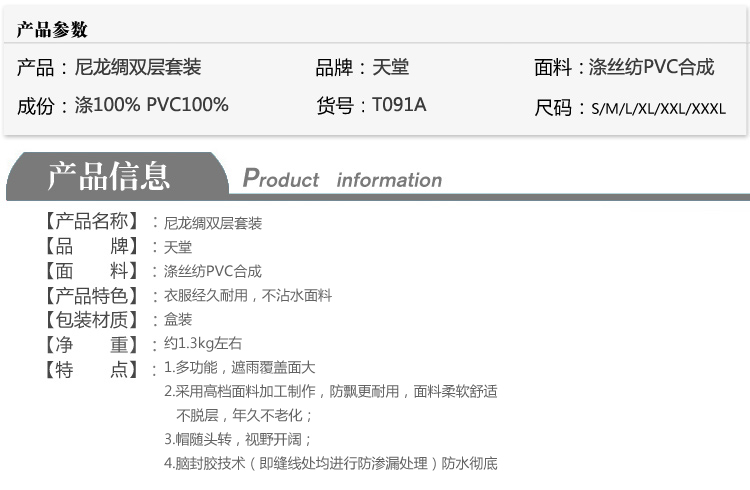Click 涤100% PVC100% composition text
The height and width of the screenshot is (490, 750).
pos(152,105)
